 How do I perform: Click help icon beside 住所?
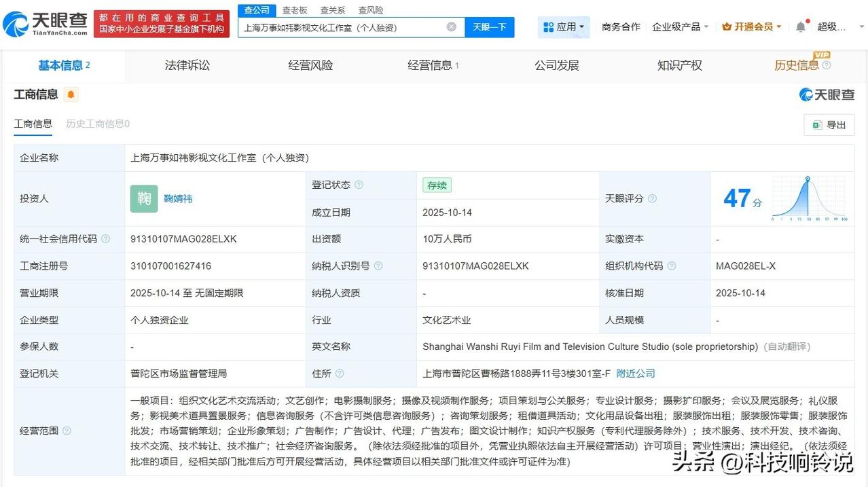340,374
